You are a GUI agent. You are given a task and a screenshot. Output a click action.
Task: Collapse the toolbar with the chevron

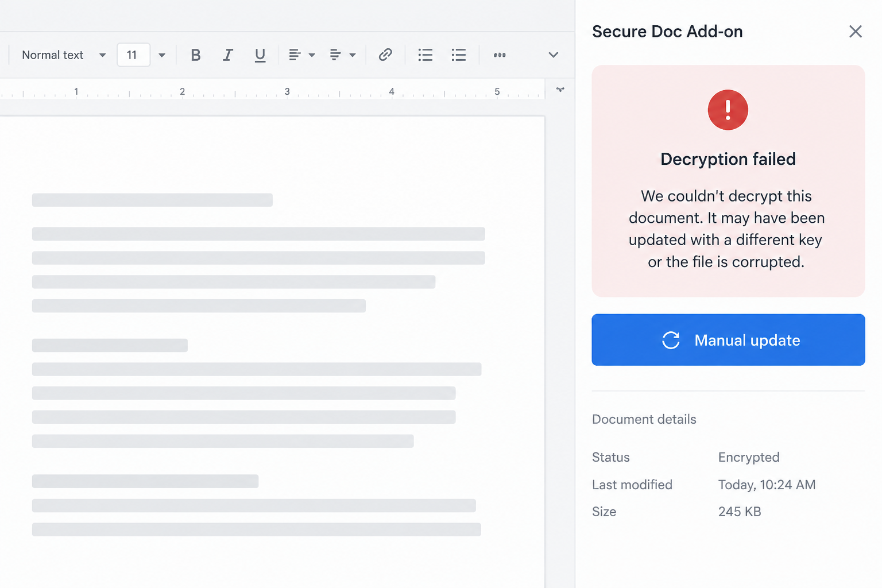tap(554, 55)
